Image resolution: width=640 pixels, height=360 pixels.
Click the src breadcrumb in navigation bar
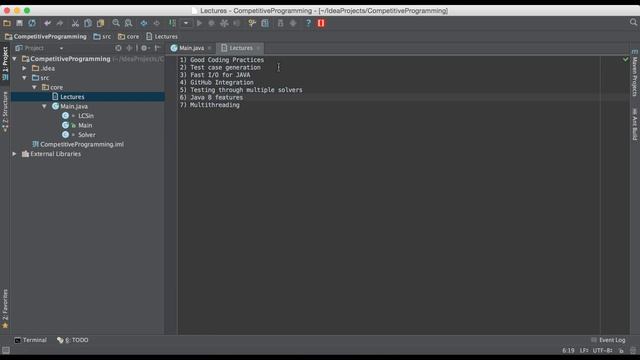coord(102,36)
